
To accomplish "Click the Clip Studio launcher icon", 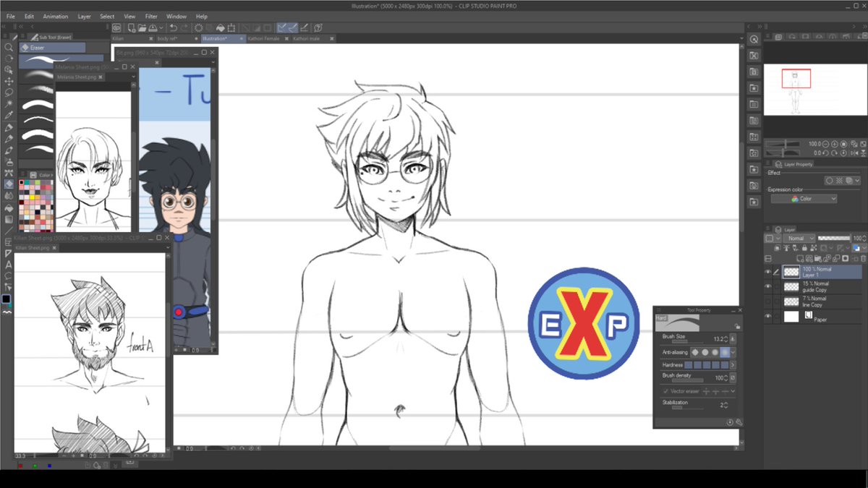I will tap(116, 27).
